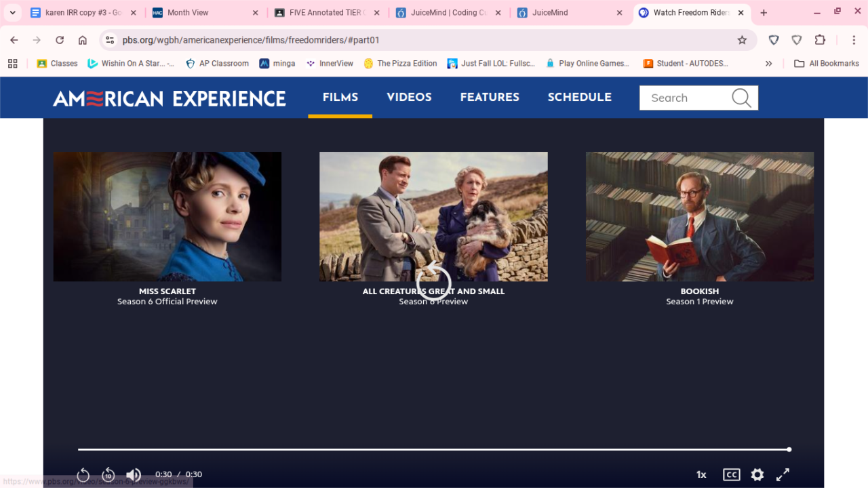This screenshot has height=488, width=868.
Task: Open the Play Online Games bookmark
Action: [587, 63]
